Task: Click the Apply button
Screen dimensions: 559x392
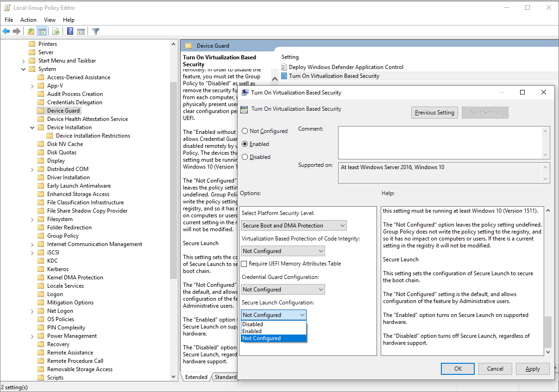Action: [532, 369]
